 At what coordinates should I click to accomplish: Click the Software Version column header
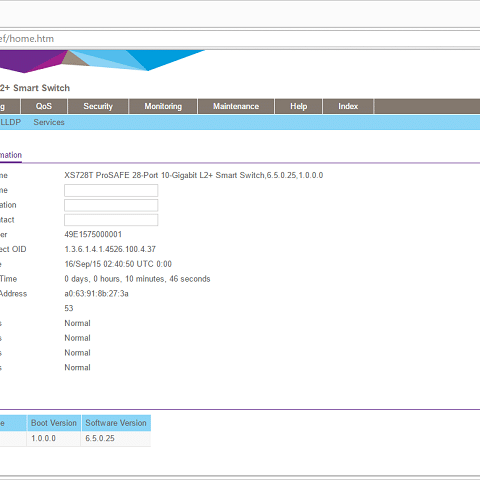coord(116,423)
